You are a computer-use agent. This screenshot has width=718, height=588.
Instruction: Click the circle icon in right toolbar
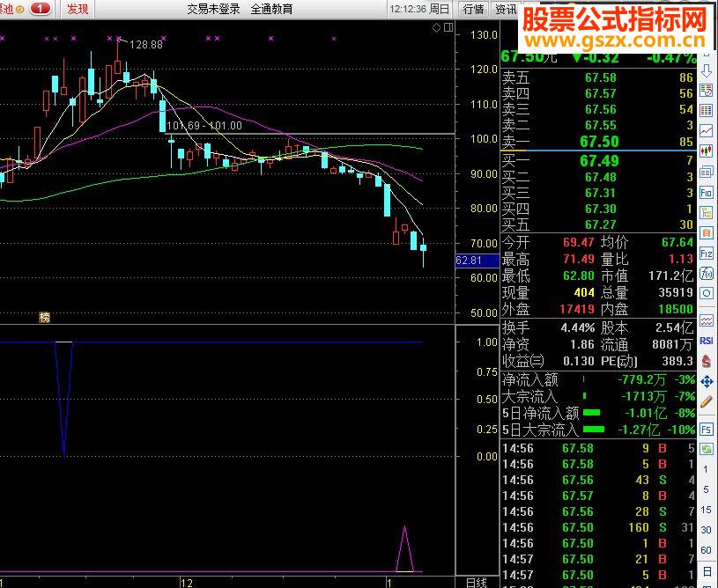[x=706, y=294]
